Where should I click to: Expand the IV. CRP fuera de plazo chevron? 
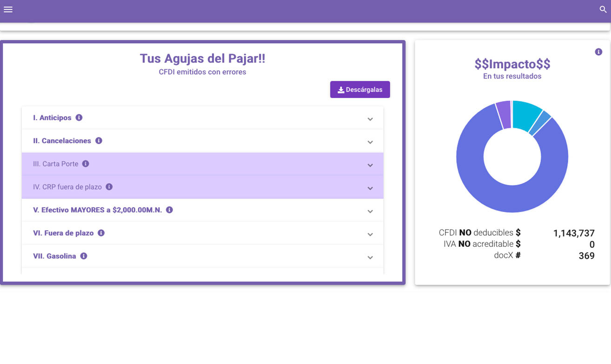point(370,188)
